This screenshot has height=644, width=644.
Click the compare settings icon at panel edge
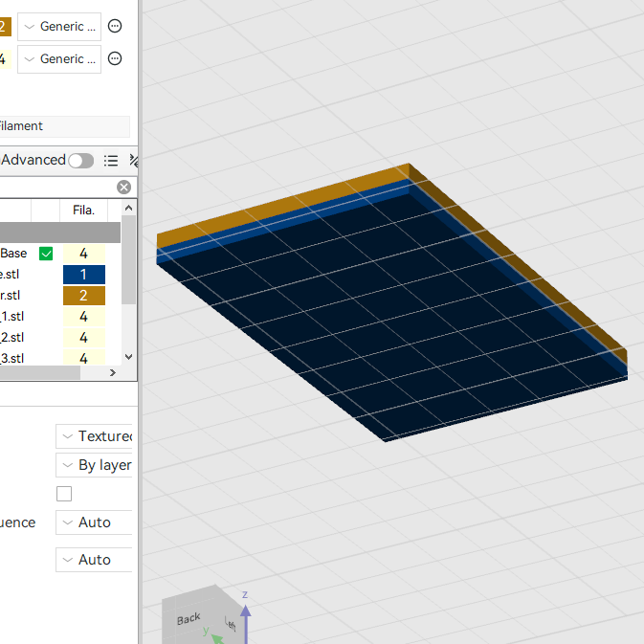point(133,161)
